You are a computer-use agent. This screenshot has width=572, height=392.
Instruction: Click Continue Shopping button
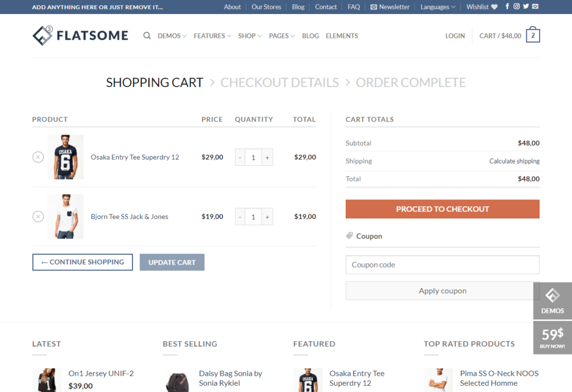(x=83, y=262)
